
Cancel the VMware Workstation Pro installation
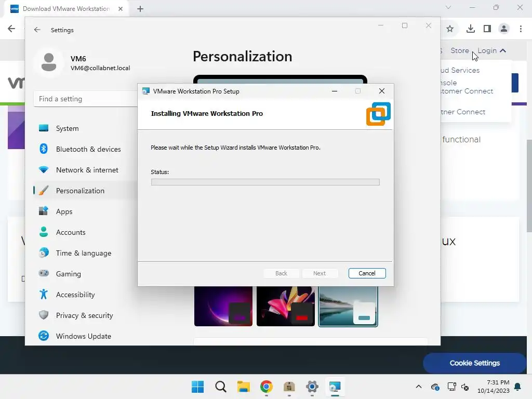pos(367,273)
